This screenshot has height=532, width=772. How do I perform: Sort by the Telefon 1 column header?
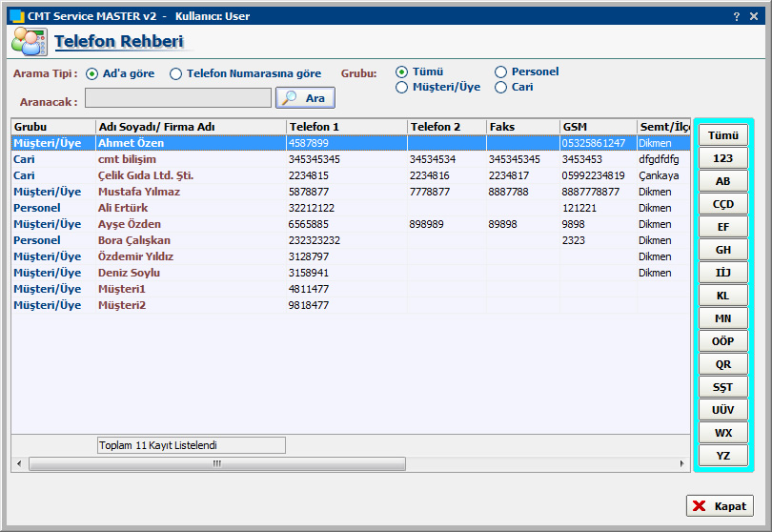tap(346, 127)
